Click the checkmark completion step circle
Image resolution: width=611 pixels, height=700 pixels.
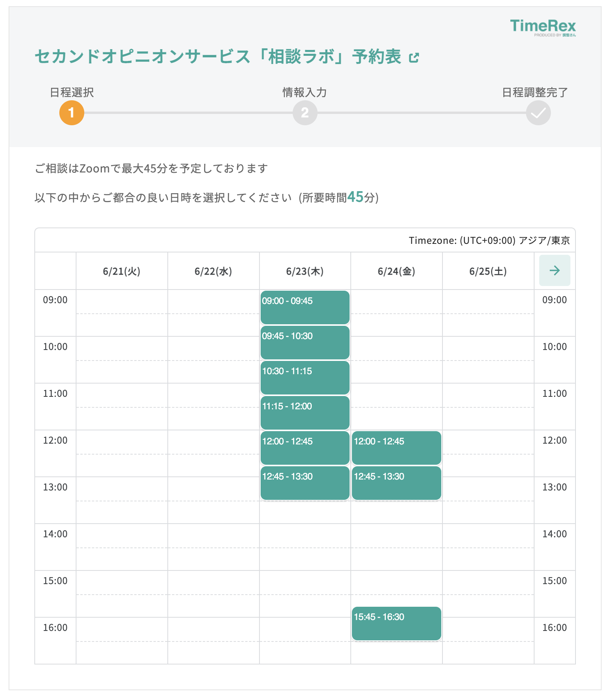(x=538, y=113)
